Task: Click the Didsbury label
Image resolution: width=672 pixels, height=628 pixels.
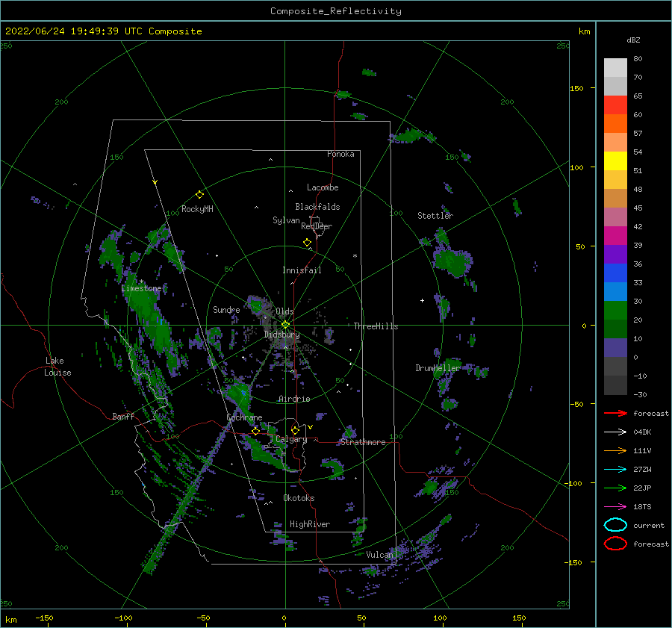Action: click(281, 335)
